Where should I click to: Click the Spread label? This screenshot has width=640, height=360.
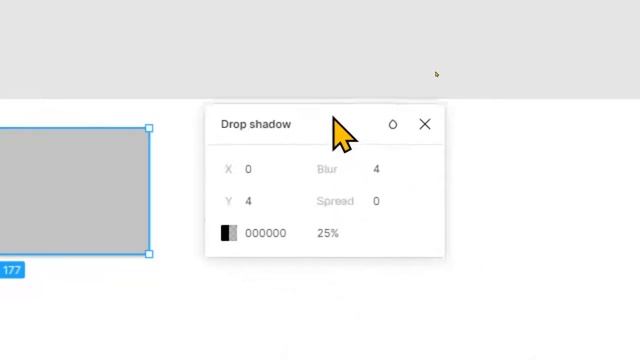[x=335, y=201]
